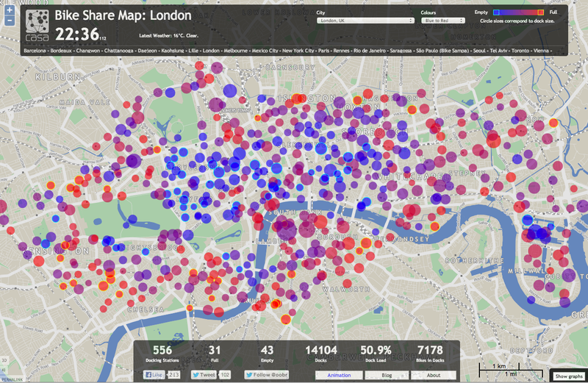Go to Kaohsiung in the city list
588x383 pixels.
(173, 51)
